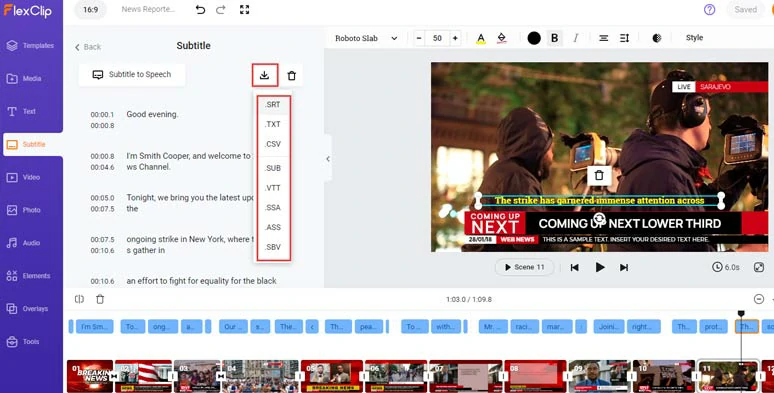Open the text color picker

(481, 38)
